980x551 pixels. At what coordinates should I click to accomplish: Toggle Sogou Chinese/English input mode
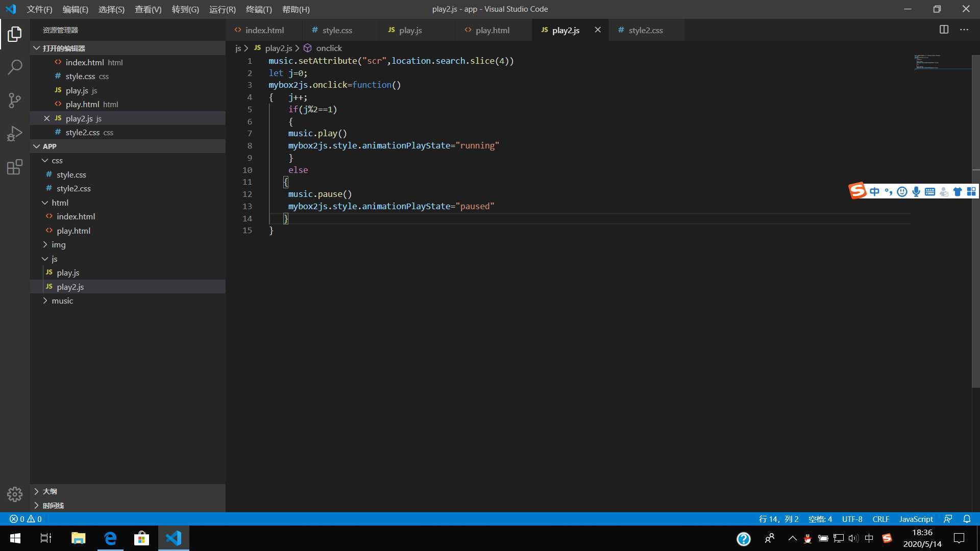tap(875, 192)
